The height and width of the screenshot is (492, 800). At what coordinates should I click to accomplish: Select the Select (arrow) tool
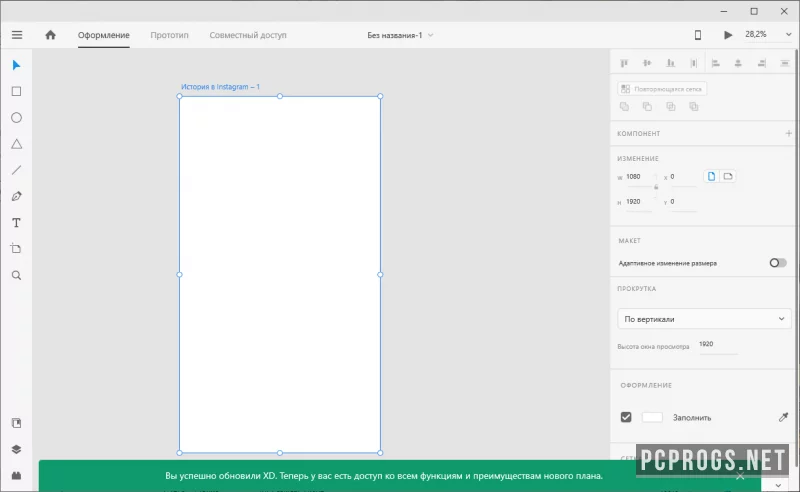click(16, 65)
